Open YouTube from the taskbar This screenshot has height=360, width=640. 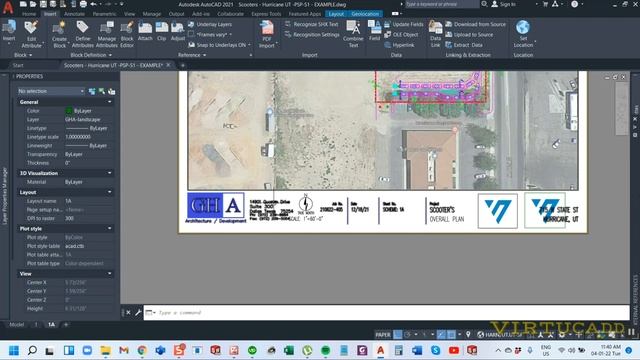click(453, 350)
